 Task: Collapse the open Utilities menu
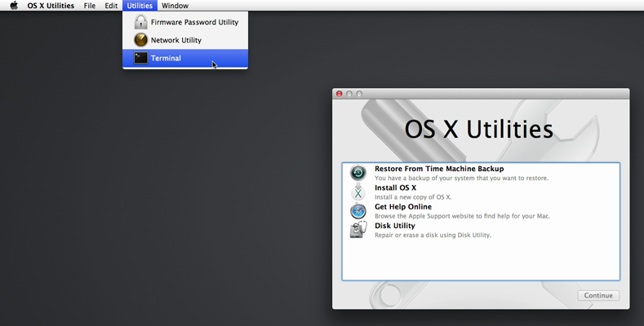pyautogui.click(x=139, y=6)
